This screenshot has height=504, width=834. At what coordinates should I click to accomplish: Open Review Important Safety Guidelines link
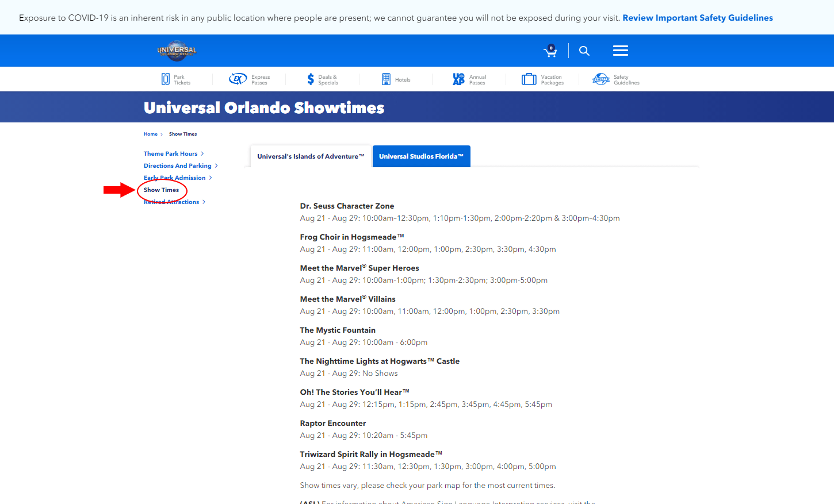tap(698, 18)
